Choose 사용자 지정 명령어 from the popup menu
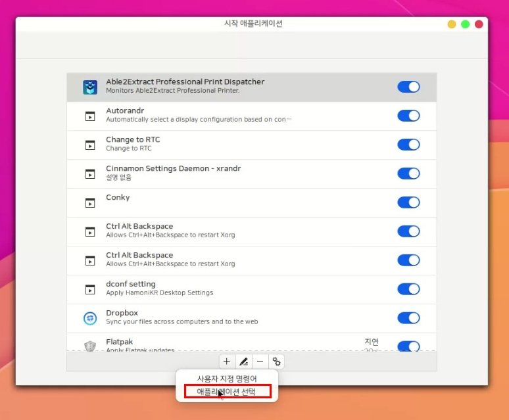509x420 pixels. pos(227,379)
